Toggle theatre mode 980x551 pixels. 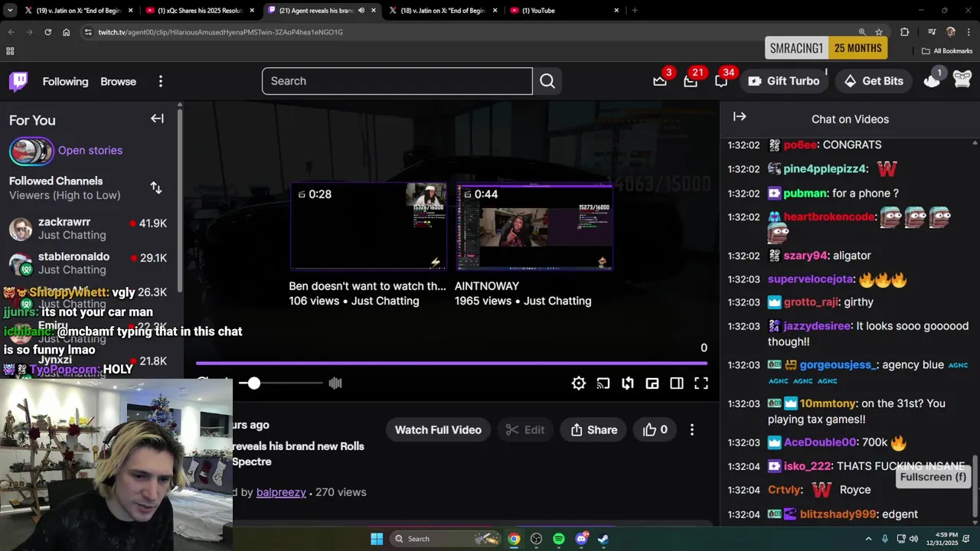tap(677, 383)
